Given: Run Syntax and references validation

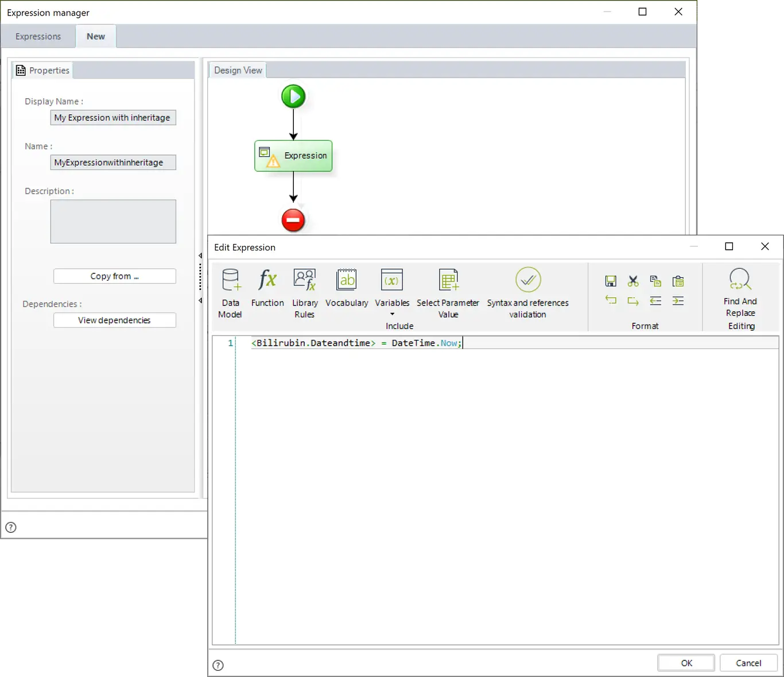Looking at the screenshot, I should [x=527, y=293].
